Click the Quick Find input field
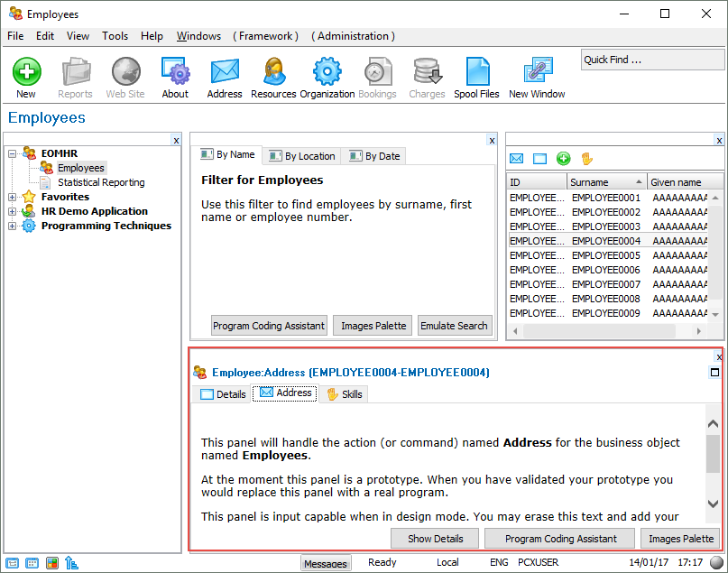728x573 pixels. click(652, 60)
